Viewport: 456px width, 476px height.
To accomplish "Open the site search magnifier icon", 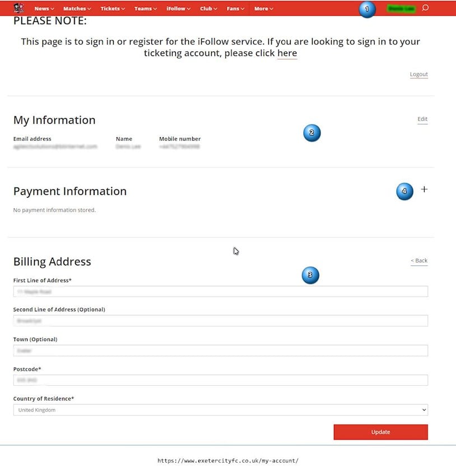I will coord(425,8).
